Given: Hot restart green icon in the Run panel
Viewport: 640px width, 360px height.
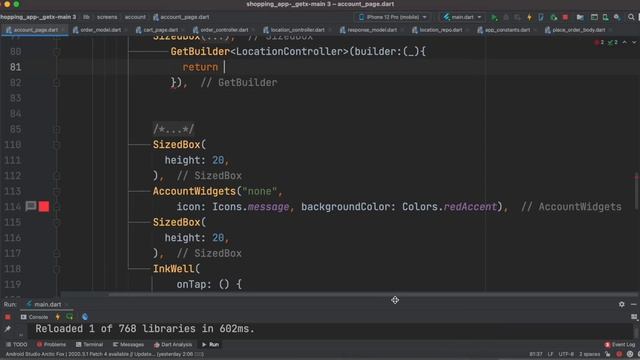Looking at the screenshot, I should [70, 317].
